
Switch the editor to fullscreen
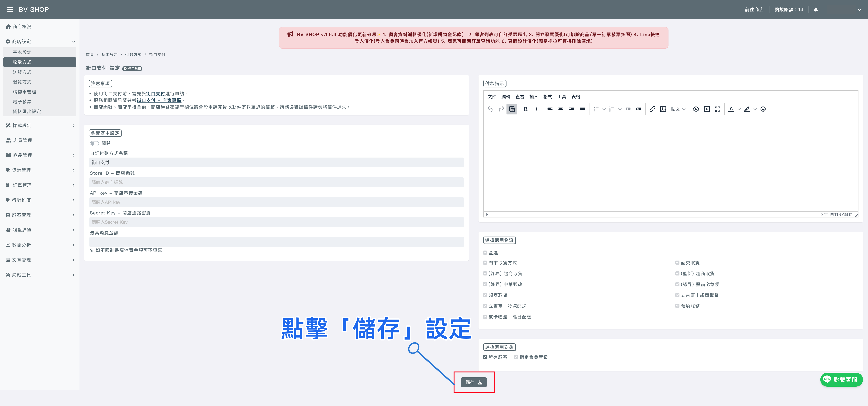tap(717, 109)
